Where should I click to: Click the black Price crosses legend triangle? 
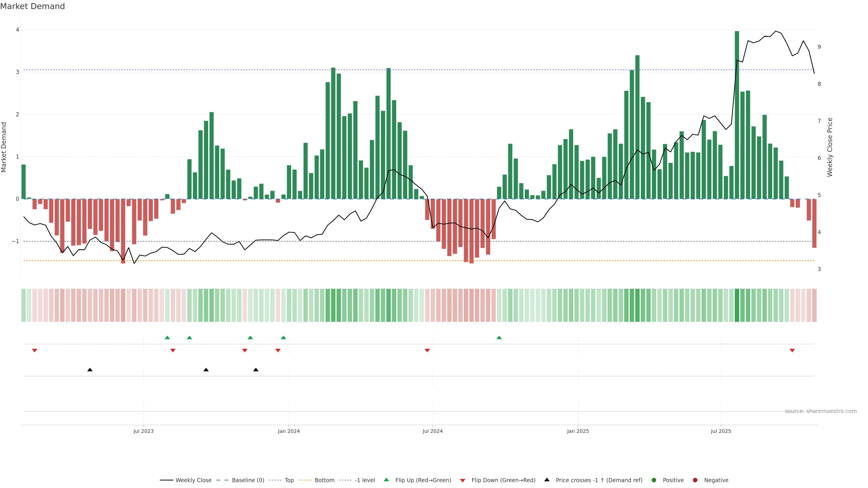[547, 480]
